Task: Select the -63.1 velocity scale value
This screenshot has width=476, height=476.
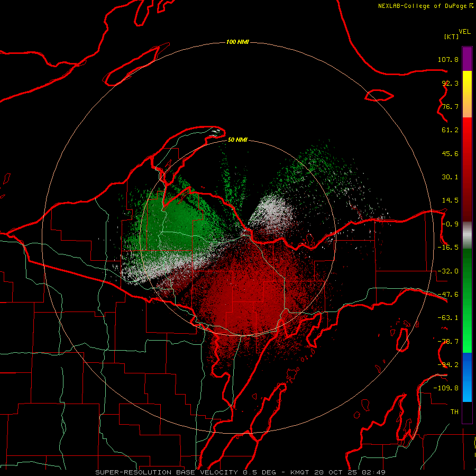Action: click(448, 318)
